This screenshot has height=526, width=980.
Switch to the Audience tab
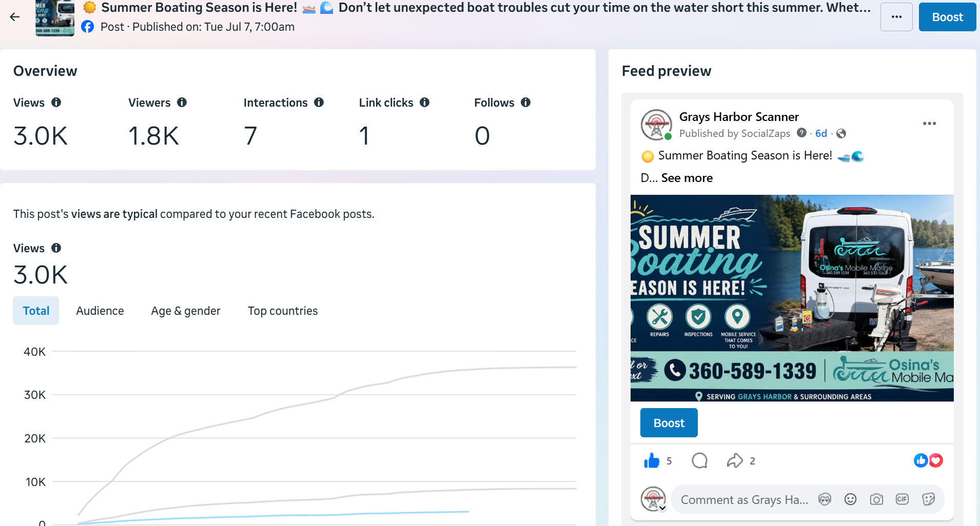click(100, 311)
